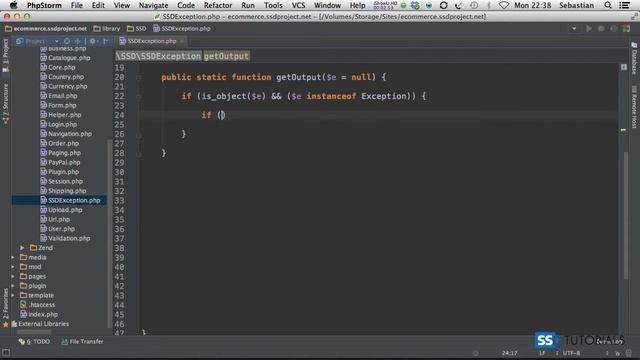The width and height of the screenshot is (640, 360).
Task: Open the File menu
Action: tap(77, 5)
